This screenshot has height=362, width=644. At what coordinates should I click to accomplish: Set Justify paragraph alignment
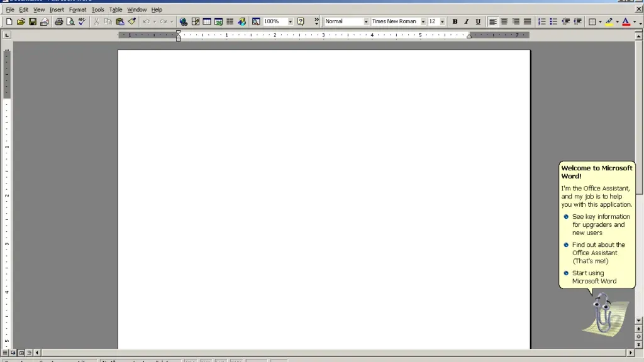(x=528, y=22)
